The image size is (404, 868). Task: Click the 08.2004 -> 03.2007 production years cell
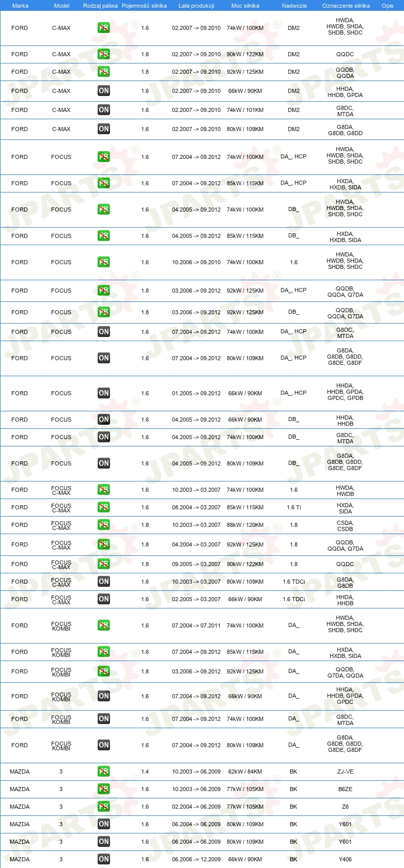point(196,507)
